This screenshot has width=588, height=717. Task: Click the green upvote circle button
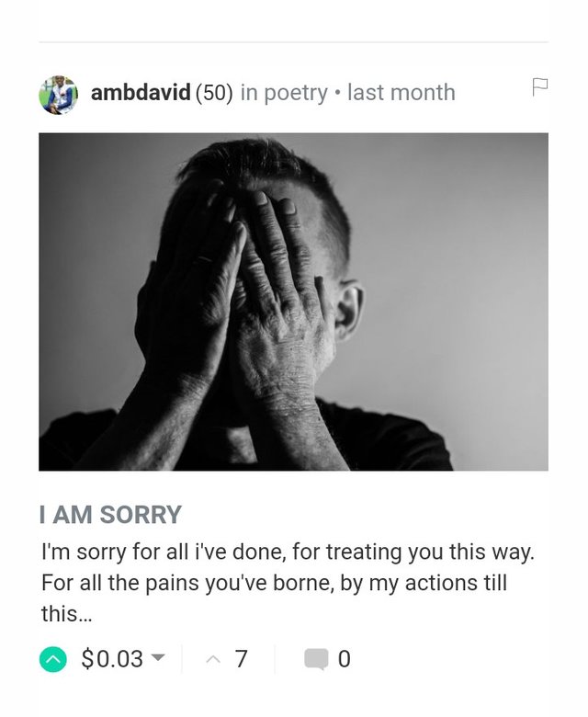(x=53, y=659)
